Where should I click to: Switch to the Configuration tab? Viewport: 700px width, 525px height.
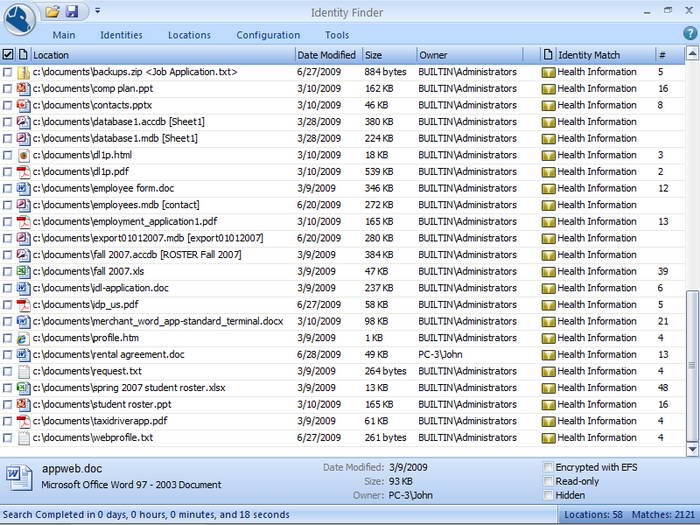(268, 35)
